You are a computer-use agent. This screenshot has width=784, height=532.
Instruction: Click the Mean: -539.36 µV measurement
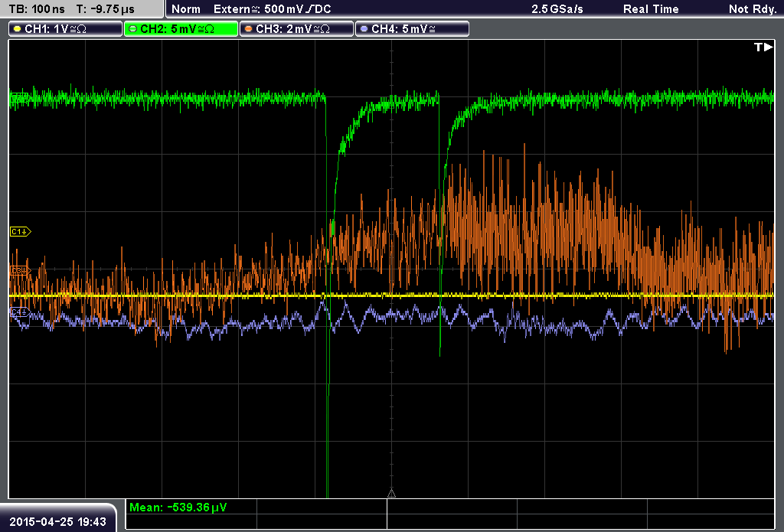pyautogui.click(x=178, y=507)
